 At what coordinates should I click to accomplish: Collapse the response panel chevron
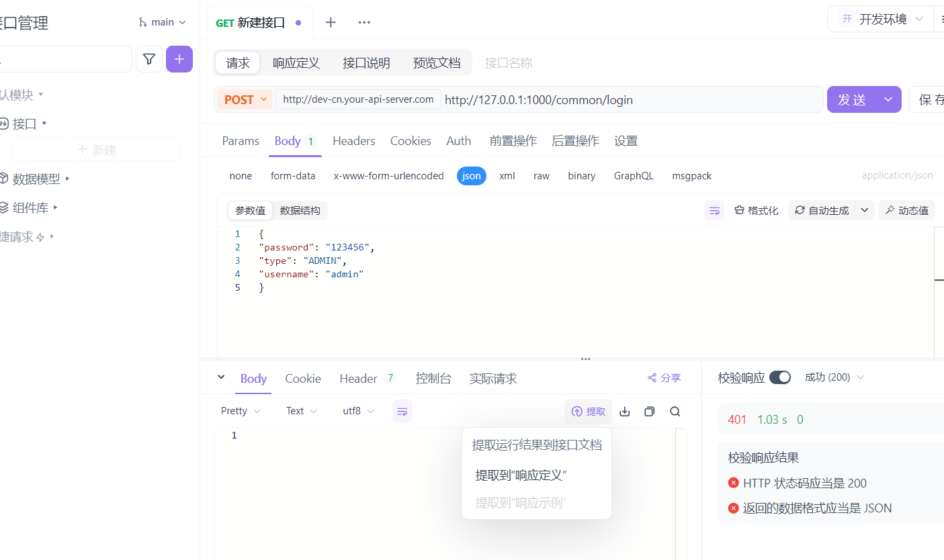pos(221,377)
